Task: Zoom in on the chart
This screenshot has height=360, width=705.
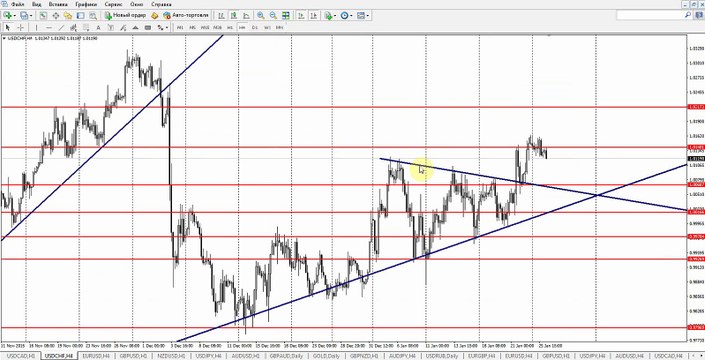Action: click(260, 16)
